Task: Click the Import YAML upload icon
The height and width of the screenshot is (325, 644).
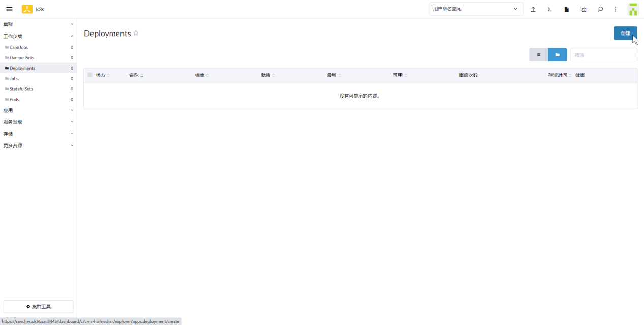Action: point(533,9)
